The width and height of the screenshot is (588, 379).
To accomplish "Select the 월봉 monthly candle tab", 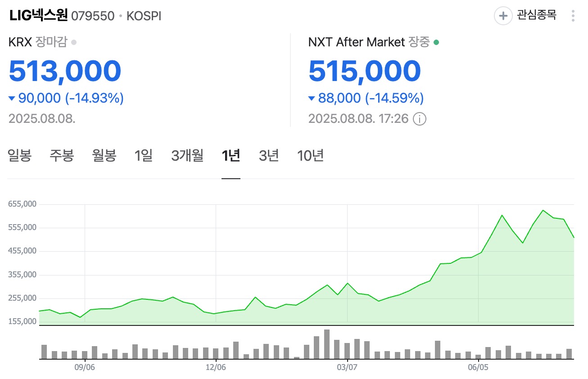I will [x=104, y=156].
